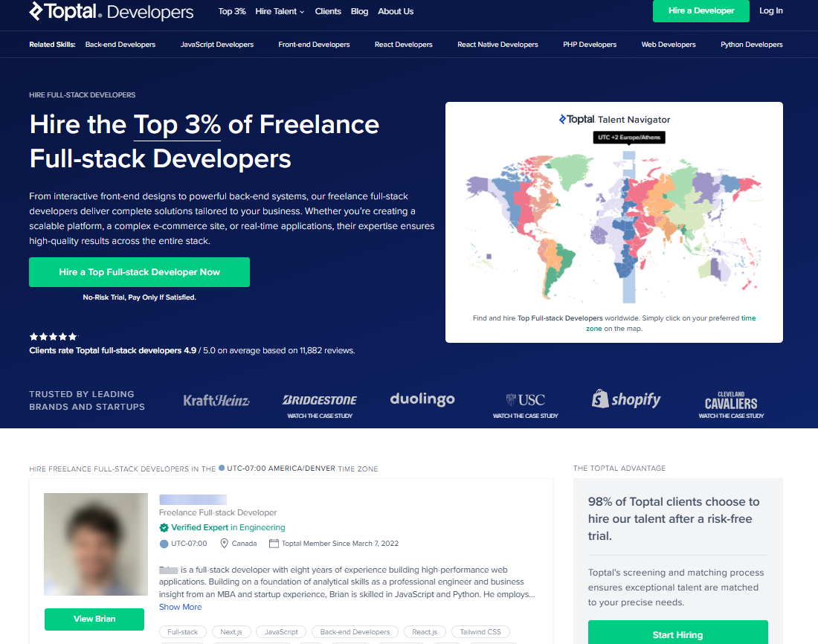Click the five-star rating icons
The image size is (818, 644).
(x=53, y=337)
